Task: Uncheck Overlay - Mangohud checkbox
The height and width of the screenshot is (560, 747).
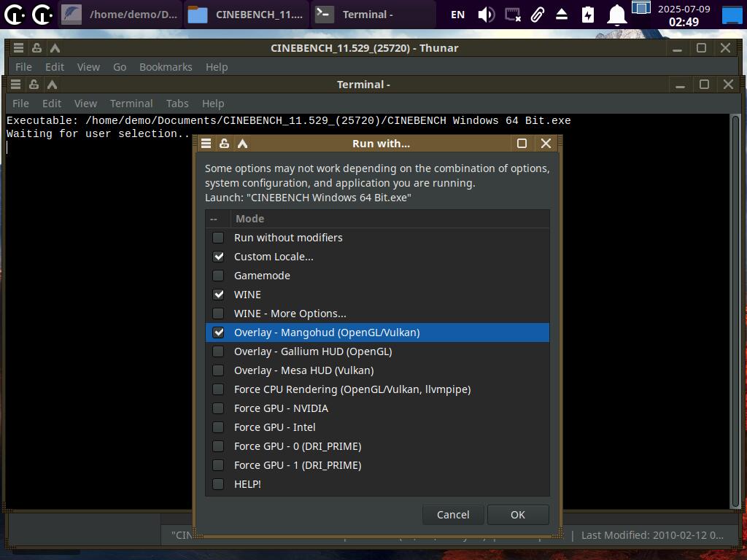Action: [218, 332]
